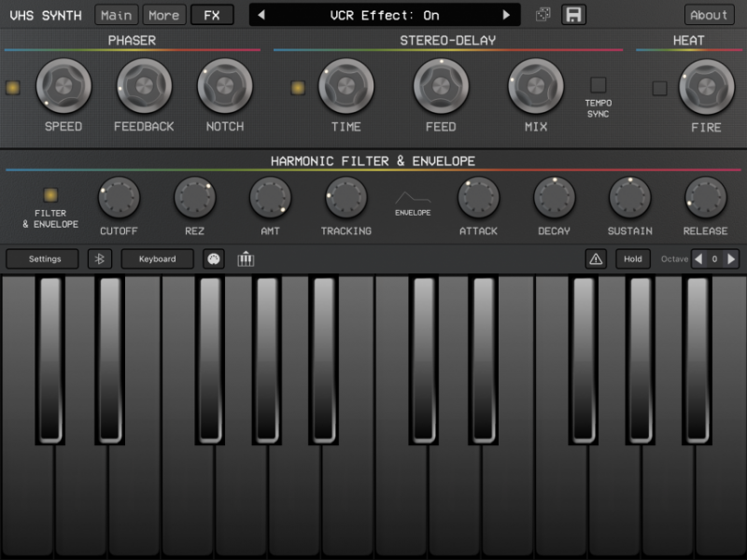Select the Main tab
Viewport: 747px width, 560px height.
click(115, 14)
